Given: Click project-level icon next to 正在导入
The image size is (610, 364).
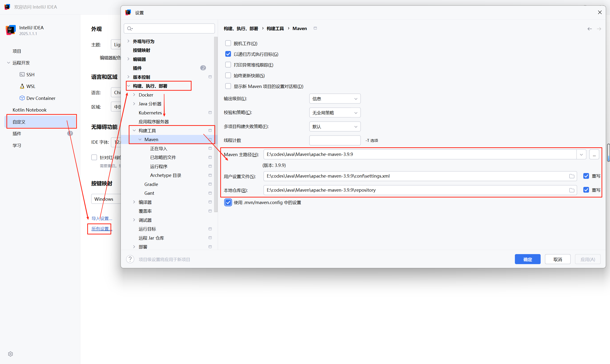Looking at the screenshot, I should coord(210,149).
